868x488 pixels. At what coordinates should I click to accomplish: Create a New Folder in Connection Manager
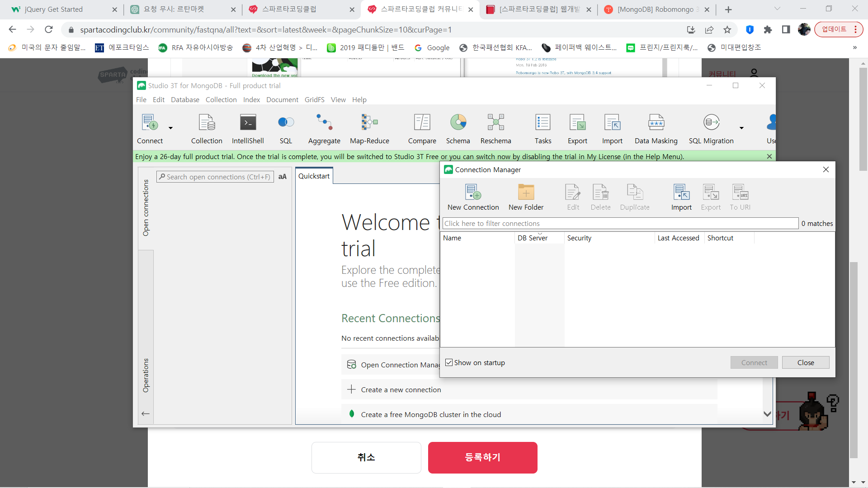526,197
